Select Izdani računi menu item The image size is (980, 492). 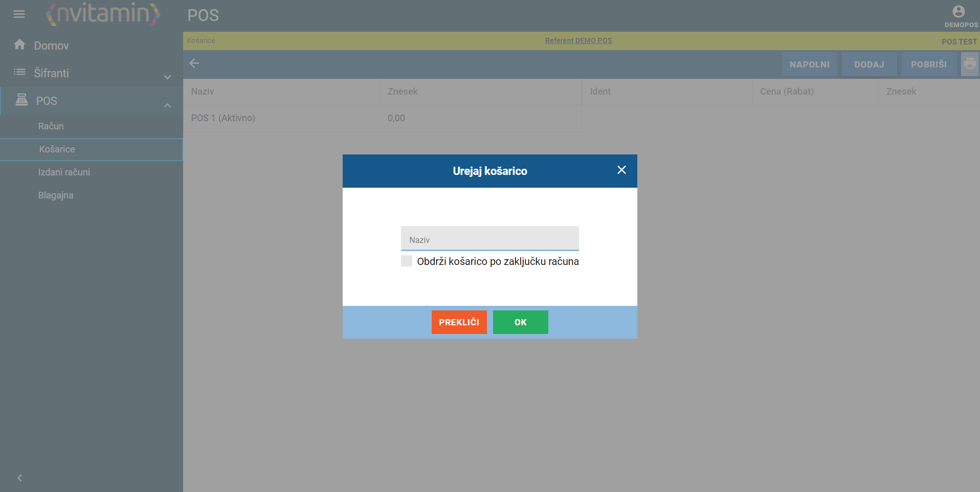pyautogui.click(x=64, y=172)
